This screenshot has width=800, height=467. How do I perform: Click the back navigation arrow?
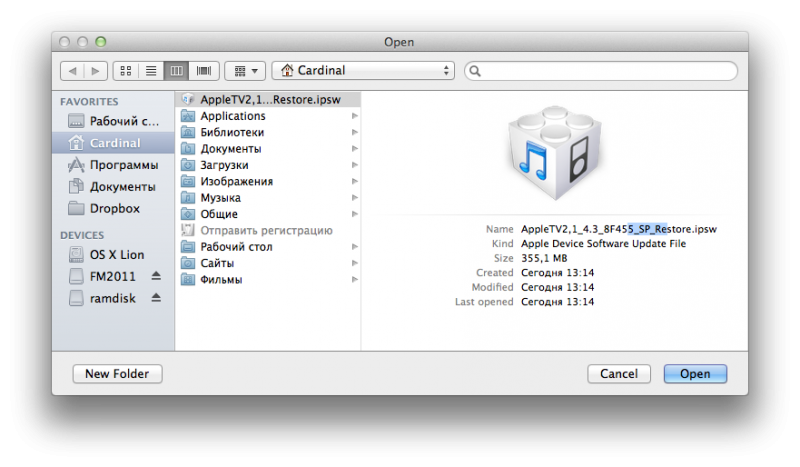pyautogui.click(x=72, y=71)
